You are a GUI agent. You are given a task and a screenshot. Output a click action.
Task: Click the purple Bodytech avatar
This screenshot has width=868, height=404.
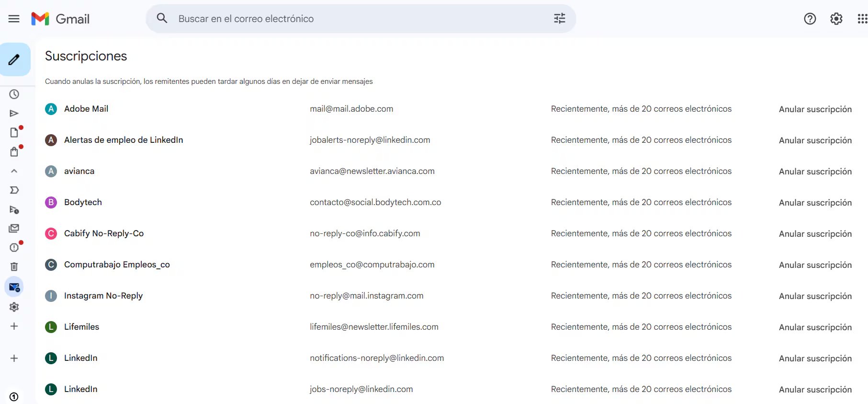coord(51,202)
